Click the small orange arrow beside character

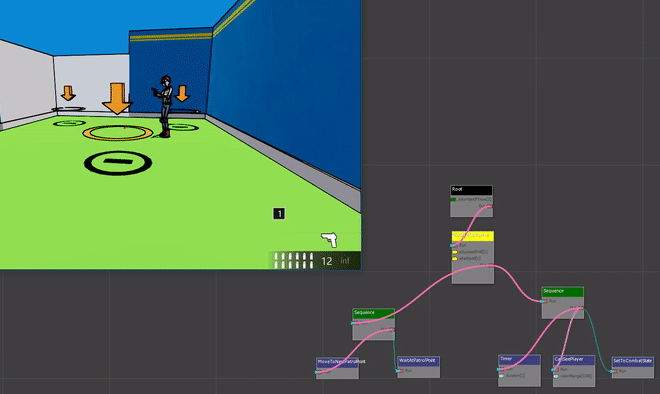pos(182,93)
